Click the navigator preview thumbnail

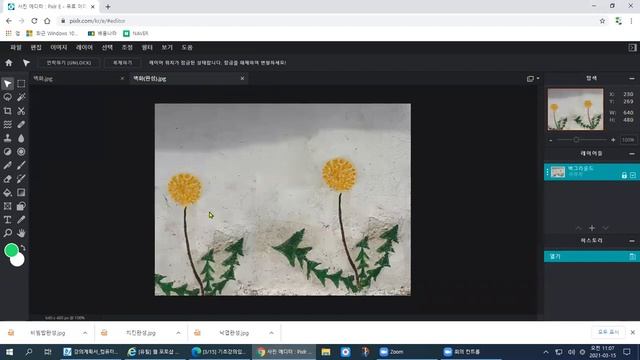575,109
